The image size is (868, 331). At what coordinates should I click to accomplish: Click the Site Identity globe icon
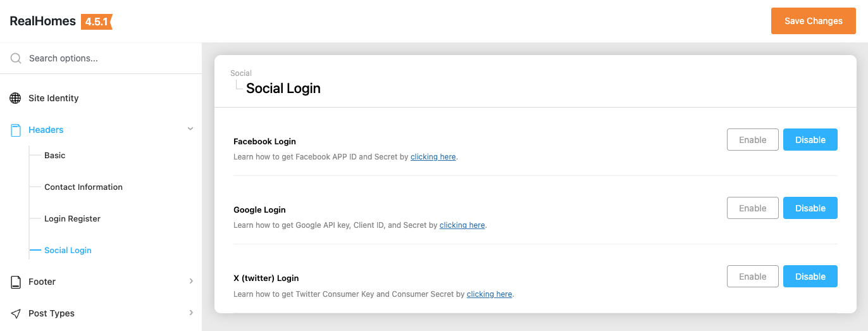click(16, 98)
